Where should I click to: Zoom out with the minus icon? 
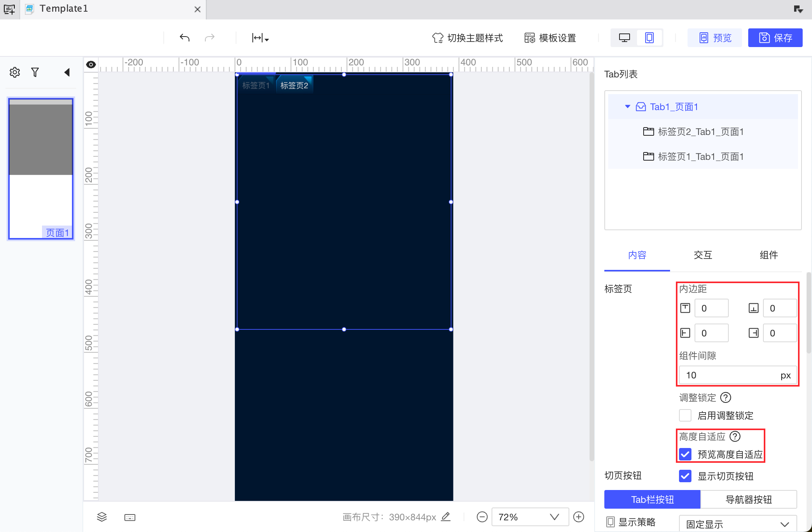pos(482,517)
